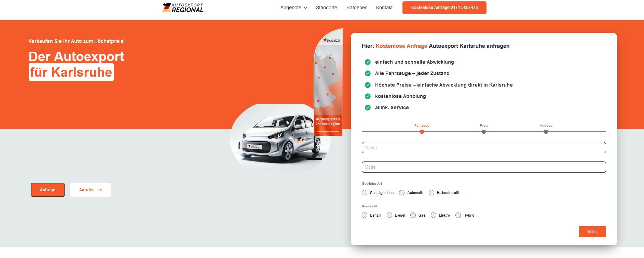Focus the Marke input field

(483, 148)
